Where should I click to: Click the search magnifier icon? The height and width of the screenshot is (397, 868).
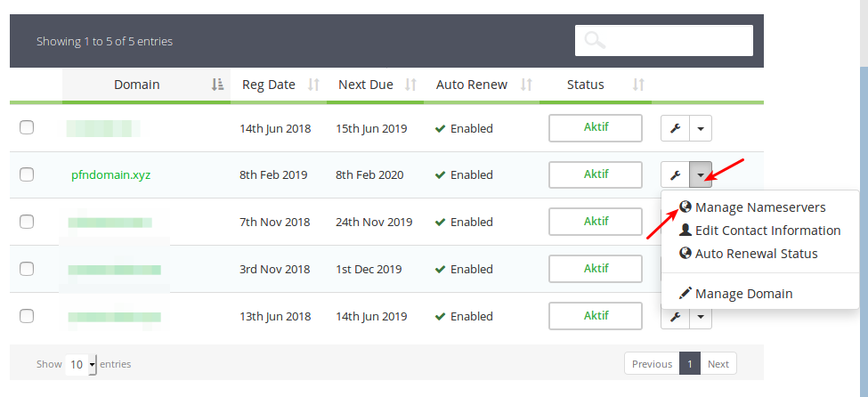pos(595,40)
